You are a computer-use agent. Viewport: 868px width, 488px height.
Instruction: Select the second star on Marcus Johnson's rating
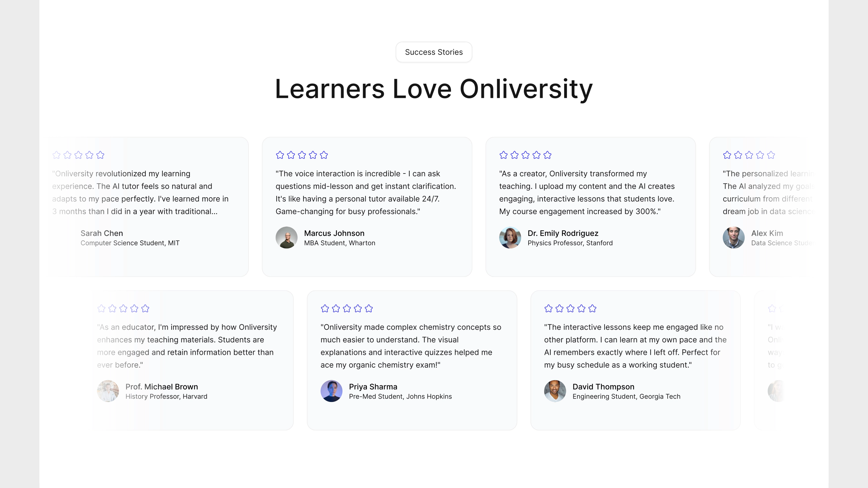tap(291, 155)
